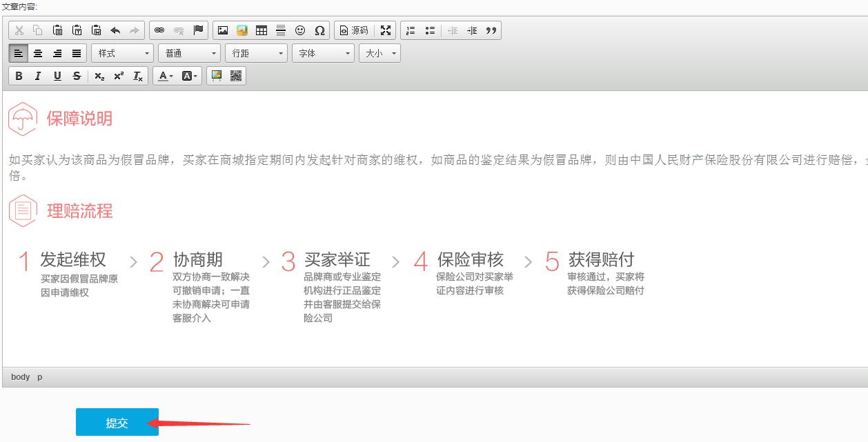Select Paste as plain text icon
Viewport: 868px width, 442px height.
(x=77, y=30)
